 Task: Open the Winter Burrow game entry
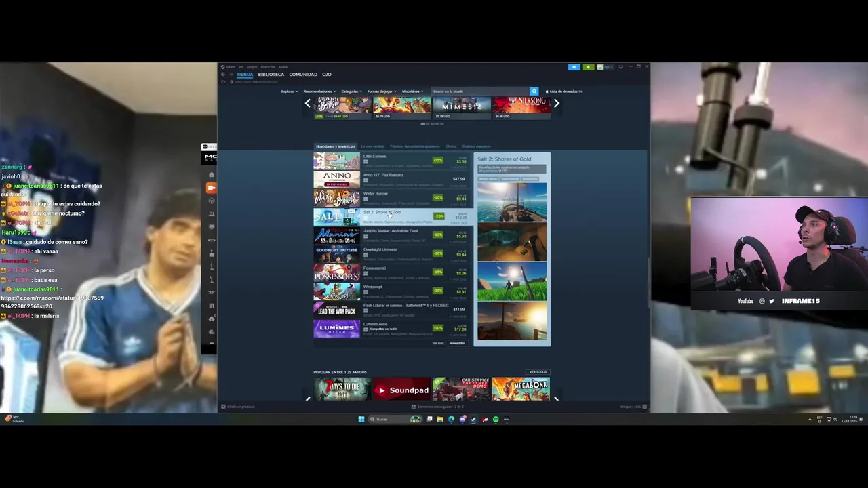pos(391,198)
